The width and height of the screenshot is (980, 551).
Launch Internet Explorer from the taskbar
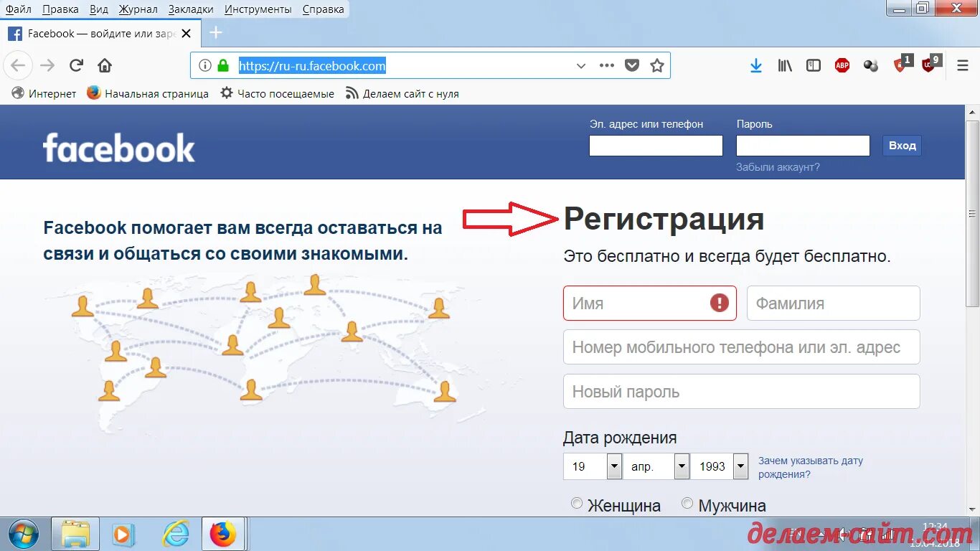click(174, 534)
